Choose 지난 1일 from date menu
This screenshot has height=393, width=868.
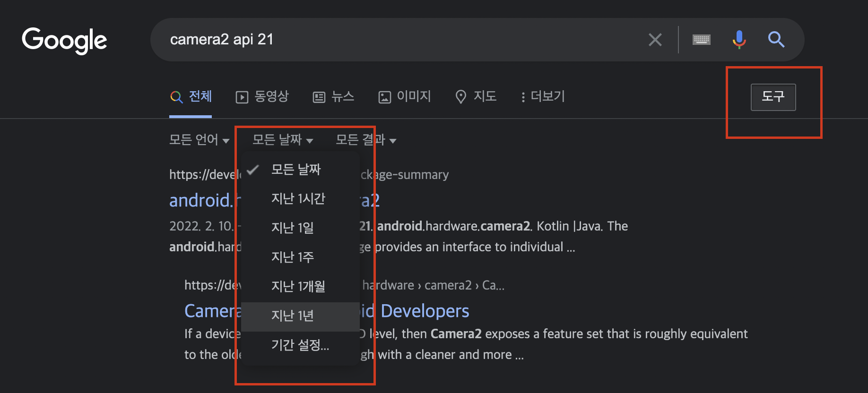[300, 228]
